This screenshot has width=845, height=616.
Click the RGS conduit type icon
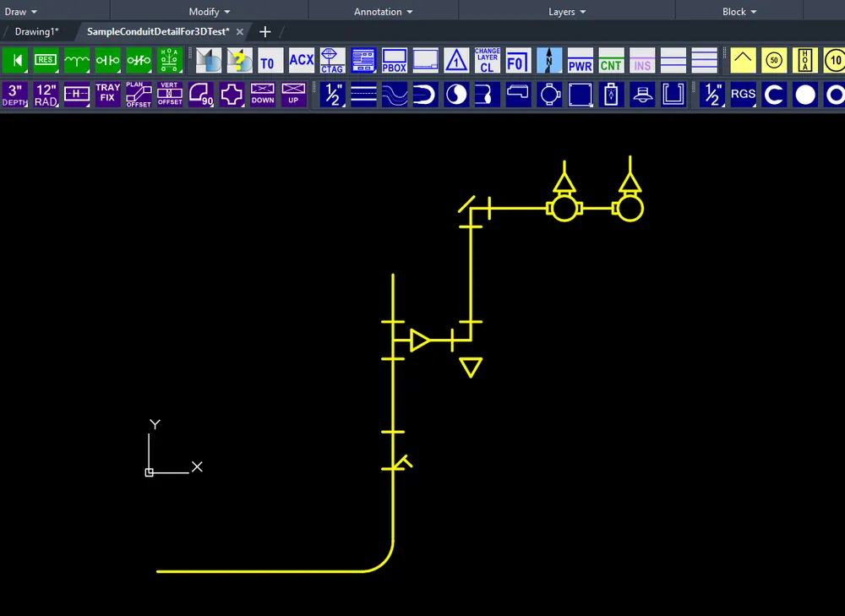pos(743,95)
